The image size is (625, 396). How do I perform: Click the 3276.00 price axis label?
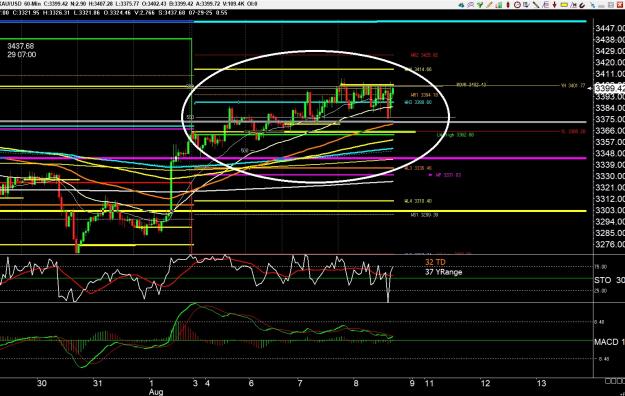610,244
